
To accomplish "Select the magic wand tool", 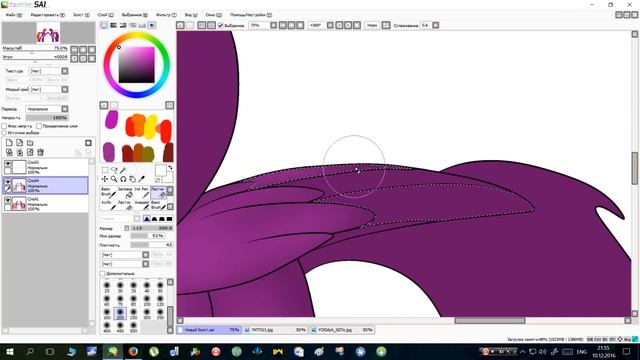I will pos(123,170).
